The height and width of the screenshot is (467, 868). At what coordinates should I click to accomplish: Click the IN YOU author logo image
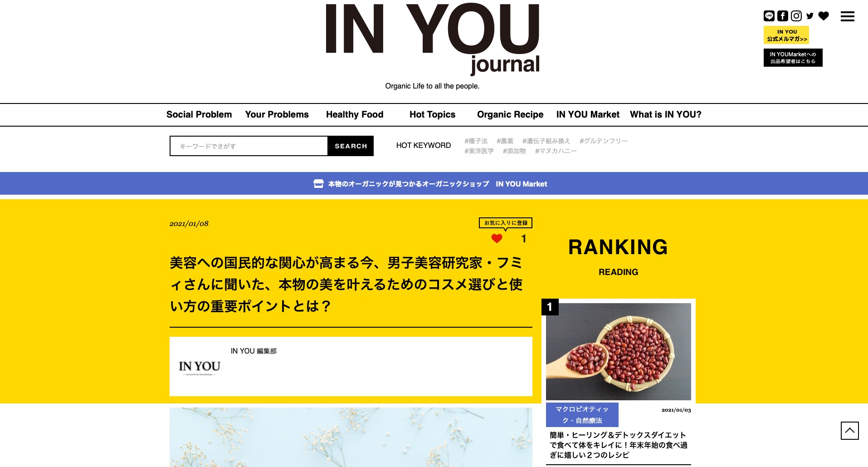[200, 367]
